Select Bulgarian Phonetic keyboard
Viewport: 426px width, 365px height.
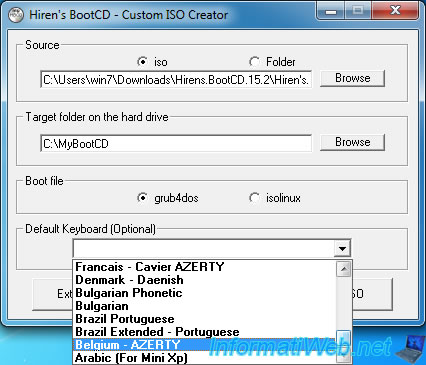click(x=204, y=293)
